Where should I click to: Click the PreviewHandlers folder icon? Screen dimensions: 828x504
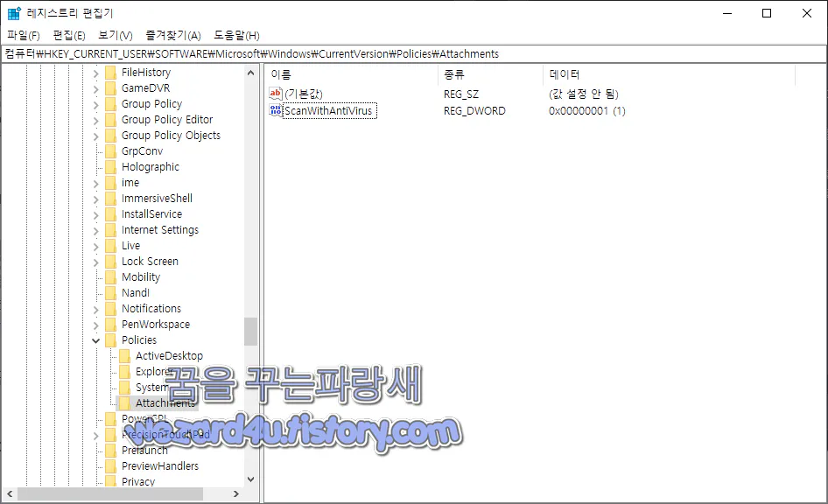click(x=110, y=466)
